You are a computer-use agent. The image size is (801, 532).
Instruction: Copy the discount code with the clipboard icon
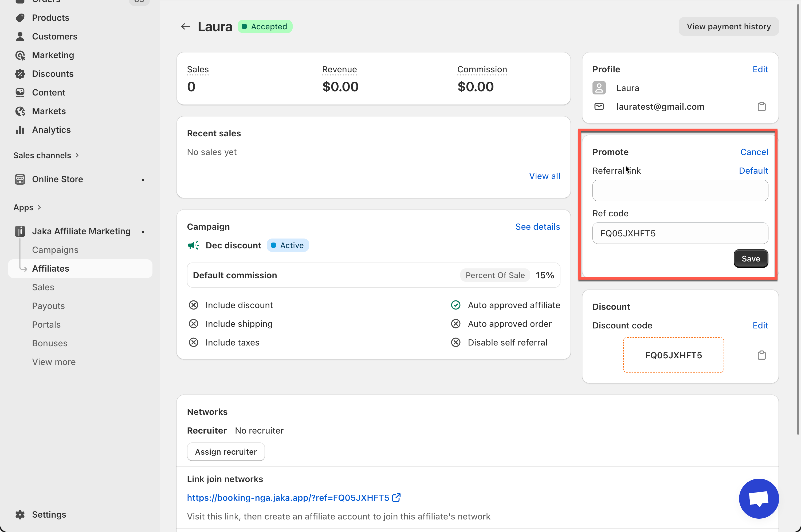(761, 355)
